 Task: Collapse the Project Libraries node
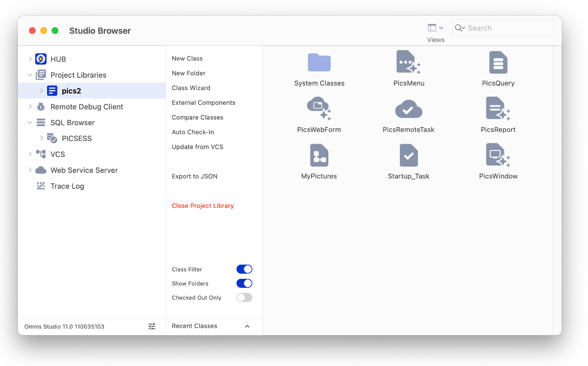(30, 75)
